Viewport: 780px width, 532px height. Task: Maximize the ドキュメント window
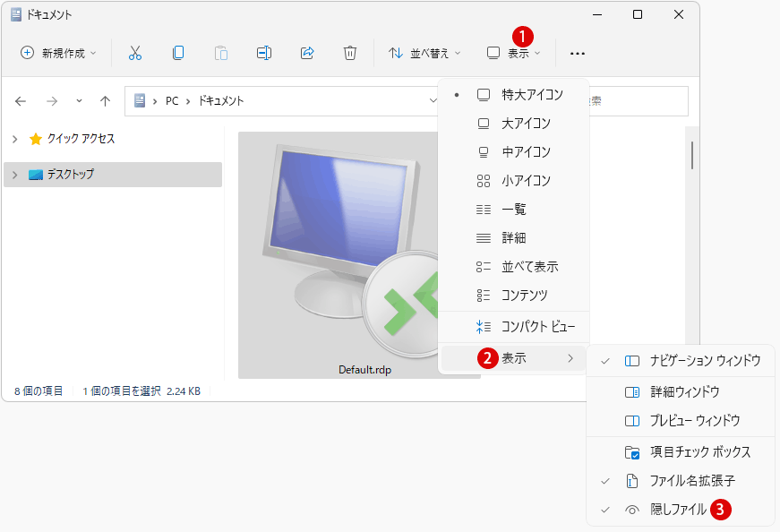[x=638, y=14]
